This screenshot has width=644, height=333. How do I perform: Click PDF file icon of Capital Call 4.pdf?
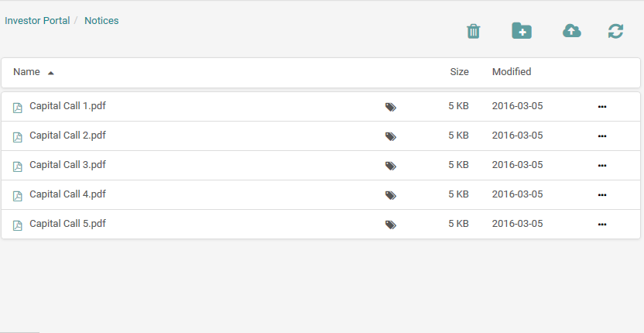point(18,196)
